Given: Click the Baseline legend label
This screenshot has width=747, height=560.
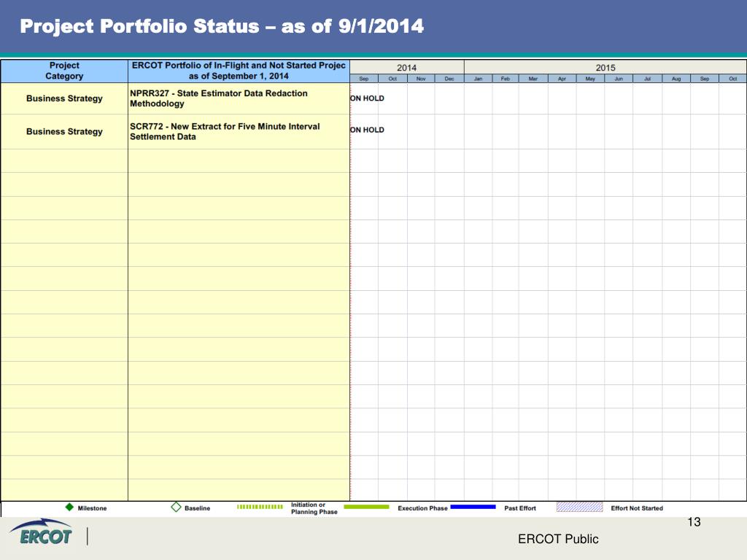Looking at the screenshot, I should pyautogui.click(x=197, y=508).
